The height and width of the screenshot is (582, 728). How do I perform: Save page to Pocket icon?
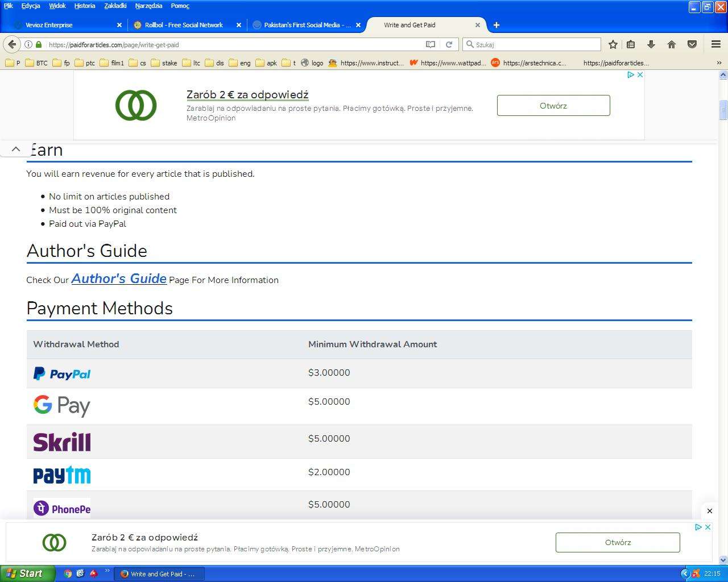pos(692,44)
